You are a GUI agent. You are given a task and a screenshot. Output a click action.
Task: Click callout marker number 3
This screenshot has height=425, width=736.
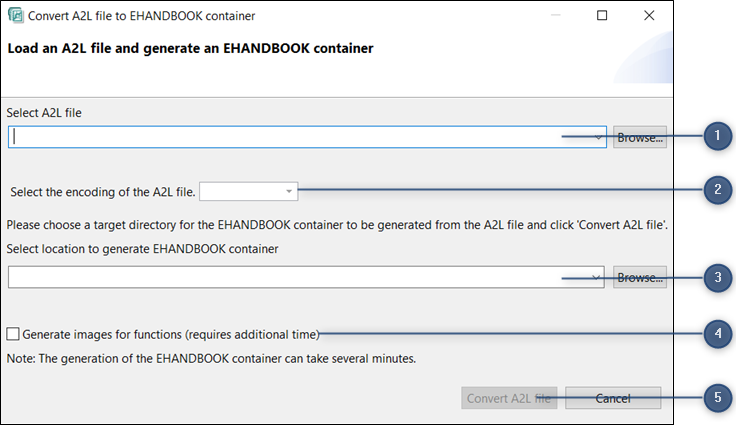click(x=718, y=277)
